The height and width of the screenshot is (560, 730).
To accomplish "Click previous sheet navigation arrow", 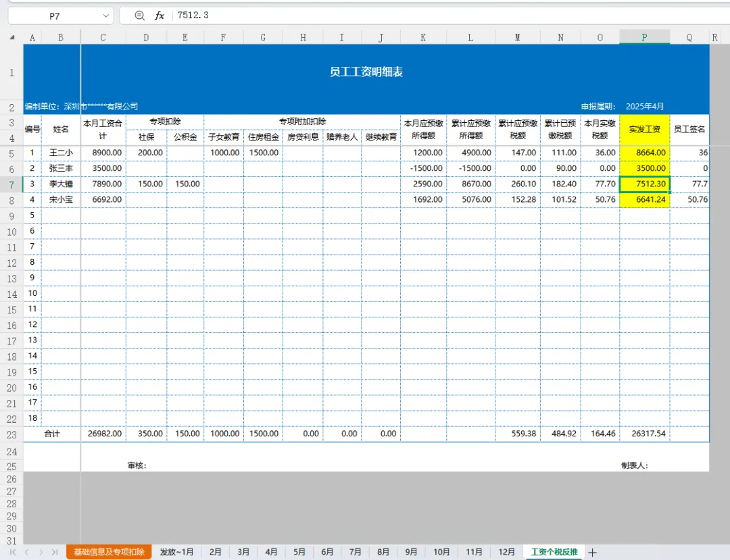I will 26,552.
